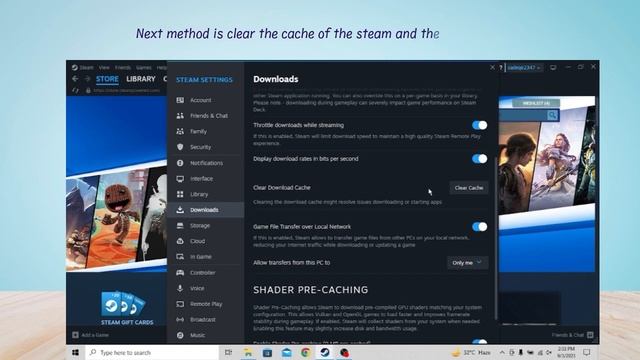Image resolution: width=640 pixels, height=360 pixels.
Task: Expand the account name dropdown
Action: 524,67
